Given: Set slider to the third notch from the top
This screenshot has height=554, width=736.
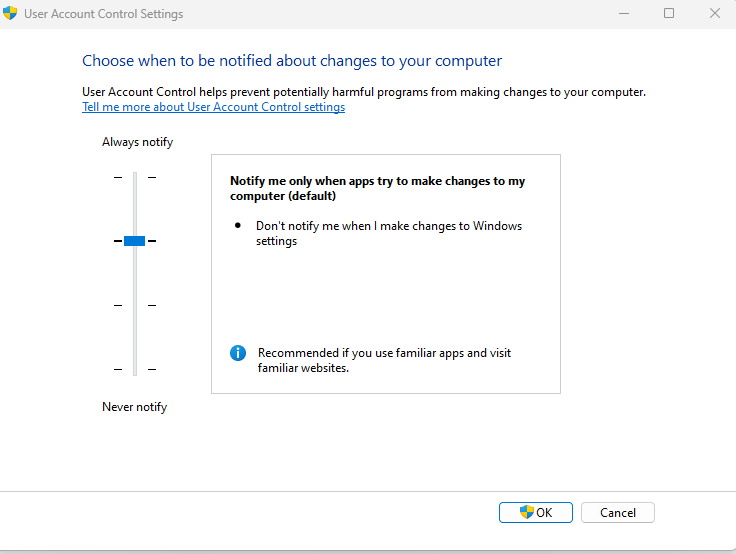Looking at the screenshot, I should [x=135, y=305].
